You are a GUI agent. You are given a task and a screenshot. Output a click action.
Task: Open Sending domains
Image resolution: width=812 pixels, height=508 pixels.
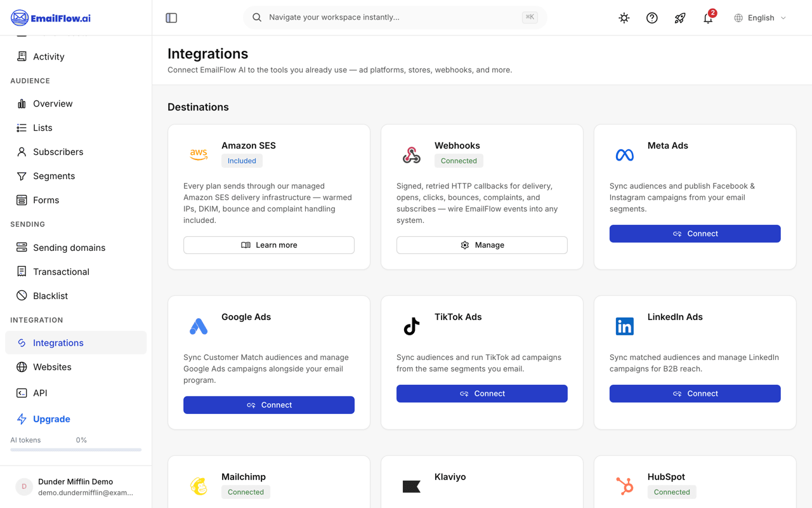coord(75,248)
